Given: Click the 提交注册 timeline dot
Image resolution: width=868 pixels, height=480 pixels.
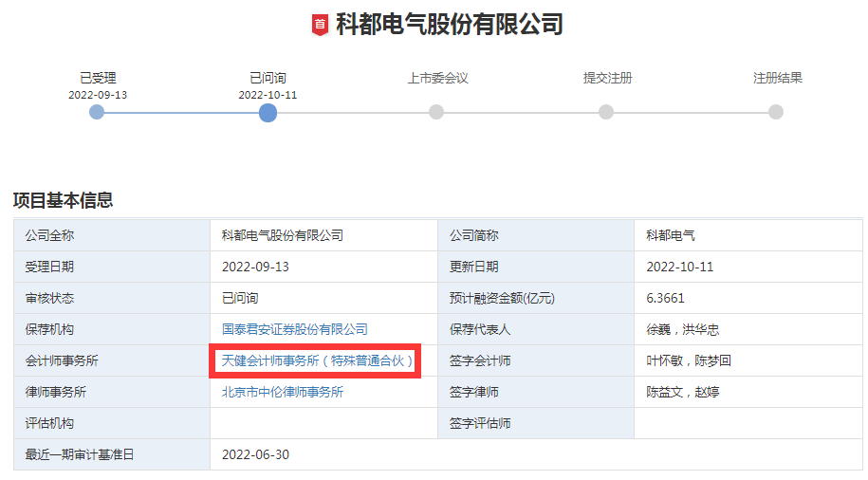Looking at the screenshot, I should (x=606, y=112).
